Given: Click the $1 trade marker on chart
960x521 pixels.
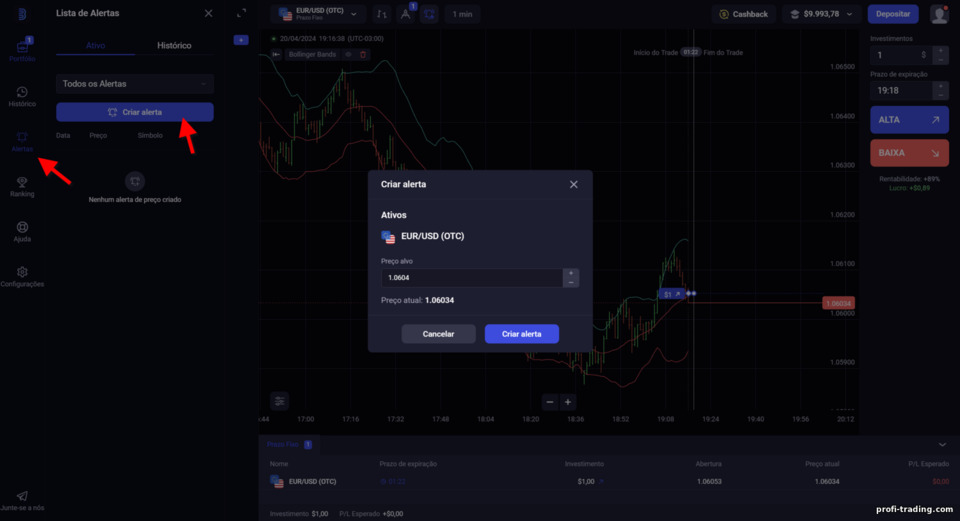Looking at the screenshot, I should coord(672,294).
